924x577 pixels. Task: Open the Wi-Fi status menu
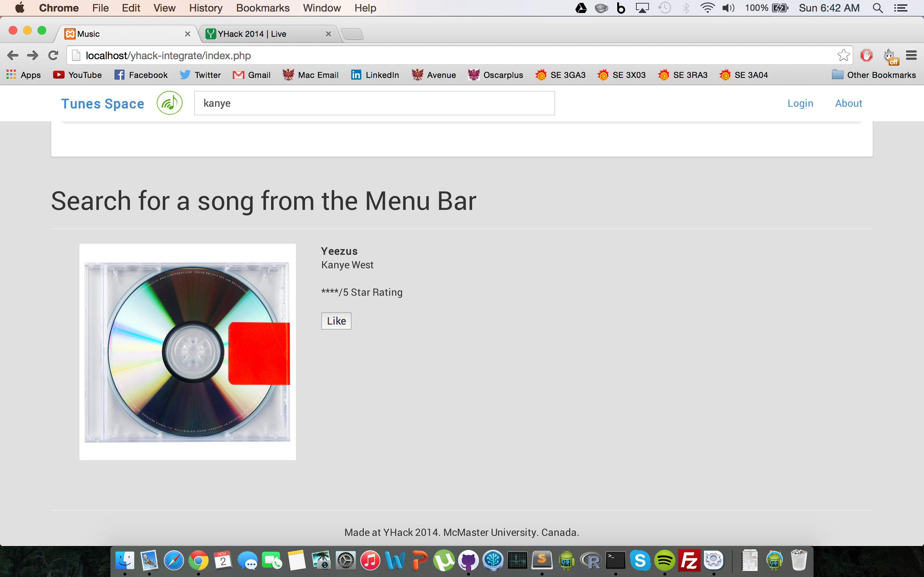(x=707, y=8)
